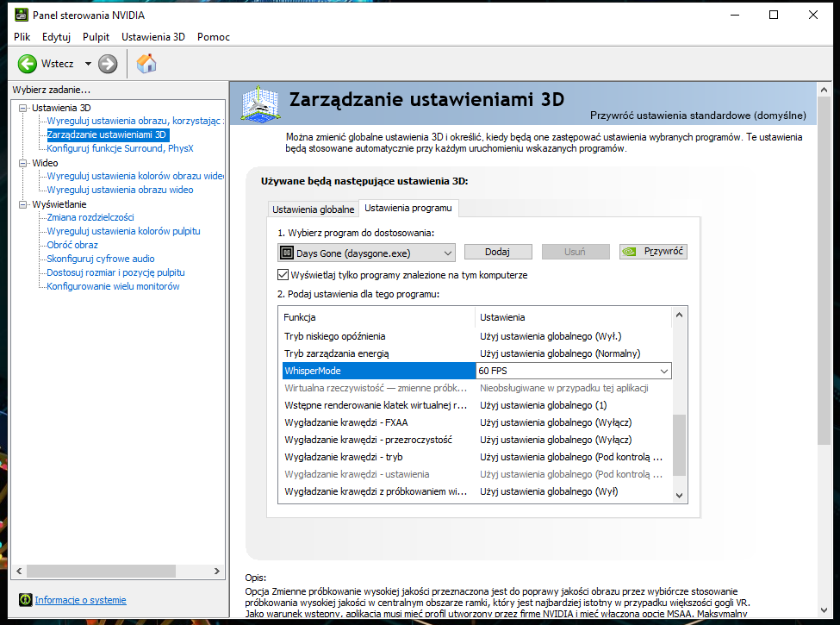Click the grey forward arrow icon
This screenshot has width=840, height=625.
108,64
